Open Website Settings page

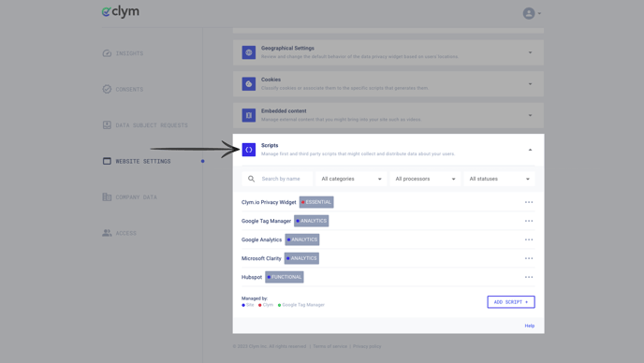coord(143,161)
